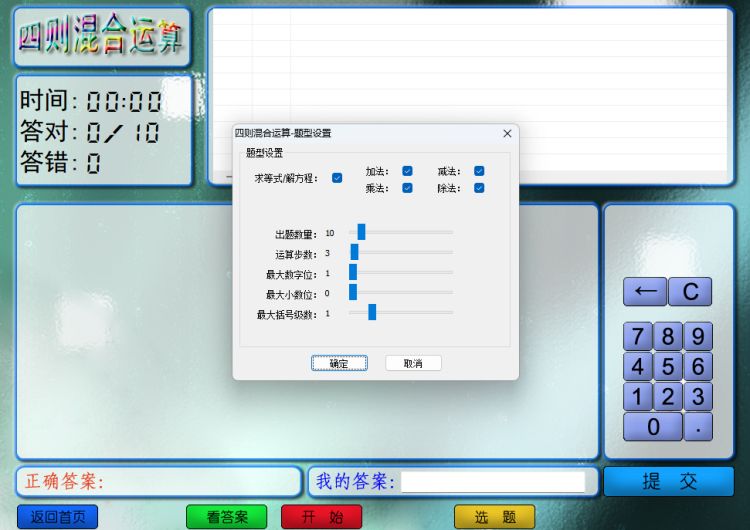This screenshot has width=750, height=530.
Task: Uncheck the 加法 addition checkbox
Action: [407, 171]
